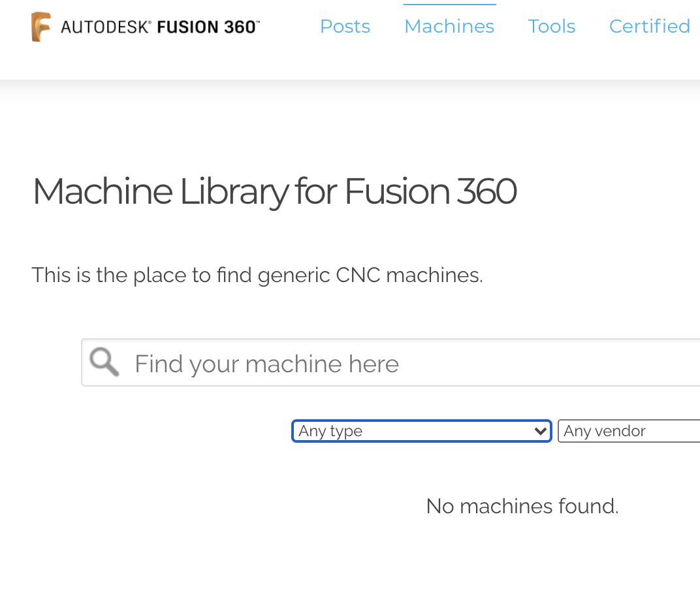
Task: Go to the Tools section
Action: [x=551, y=26]
